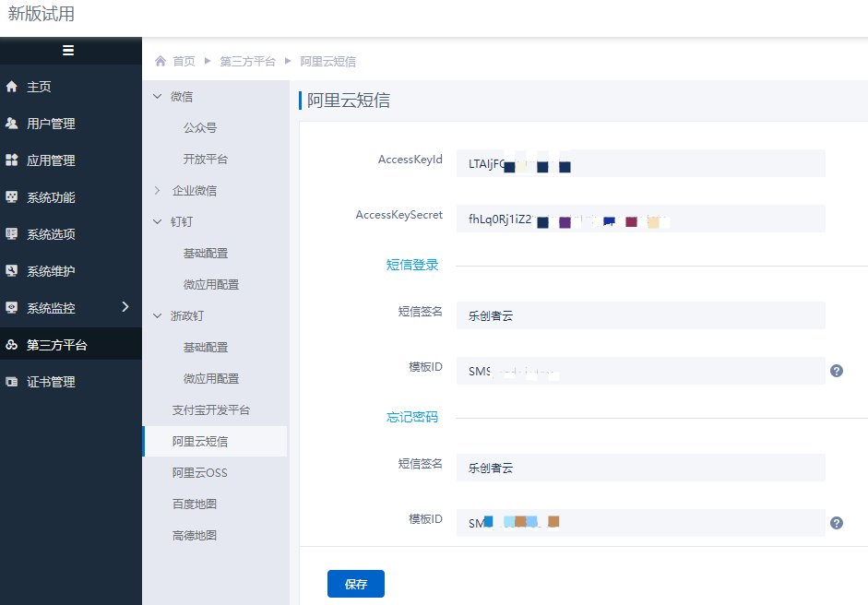
Task: Open 公众号 under 微信
Action: click(199, 128)
